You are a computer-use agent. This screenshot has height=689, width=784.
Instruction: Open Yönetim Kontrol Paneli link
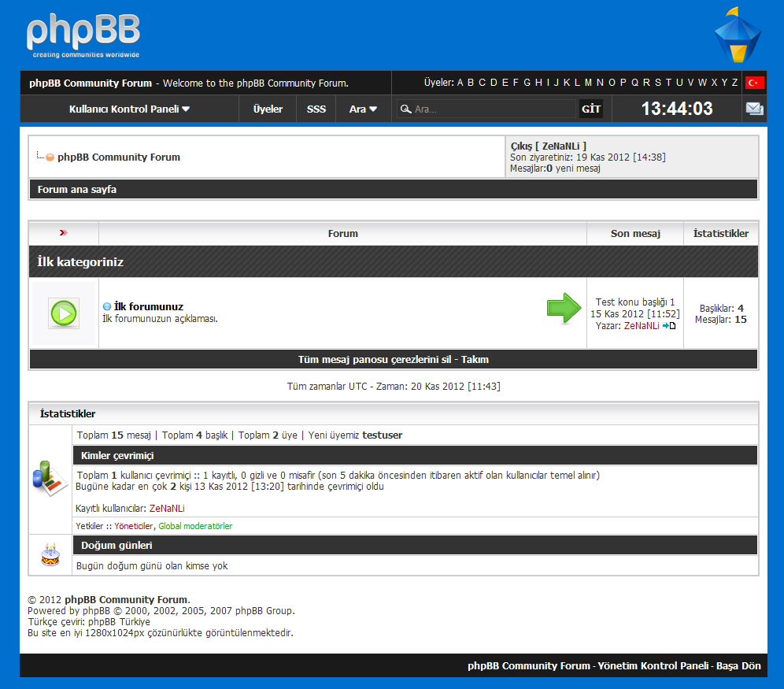tap(653, 666)
